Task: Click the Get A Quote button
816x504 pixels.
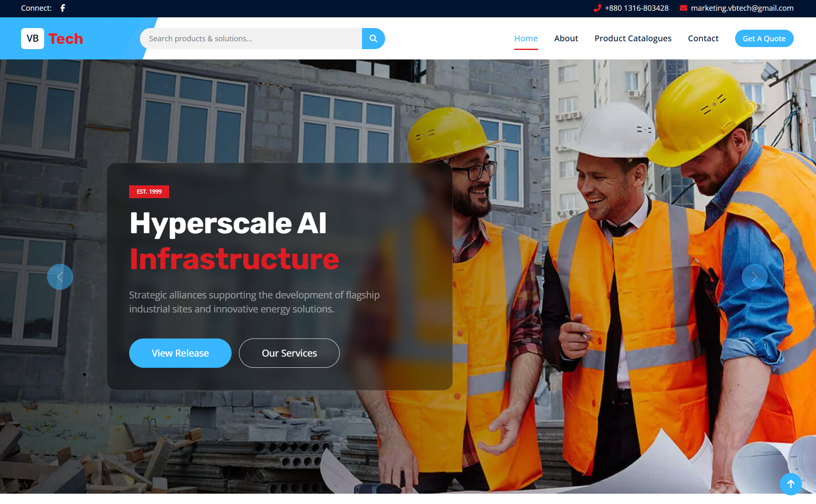Action: point(764,38)
